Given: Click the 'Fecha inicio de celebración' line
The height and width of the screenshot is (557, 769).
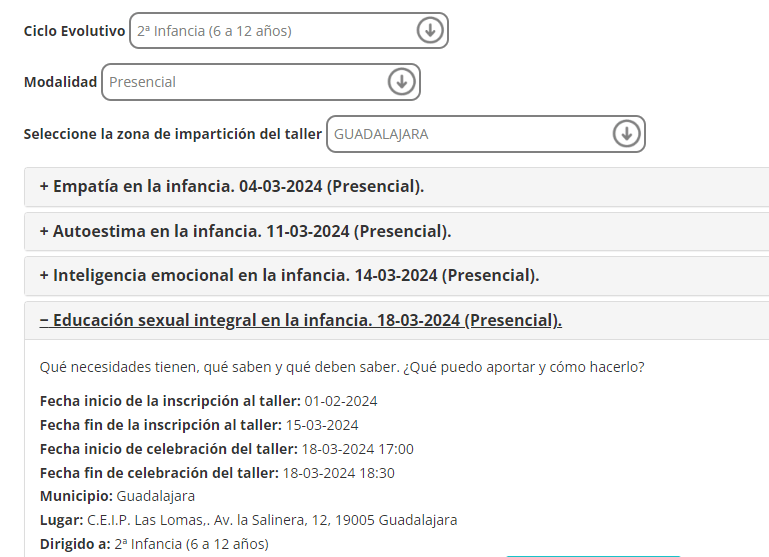Looking at the screenshot, I should [226, 449].
